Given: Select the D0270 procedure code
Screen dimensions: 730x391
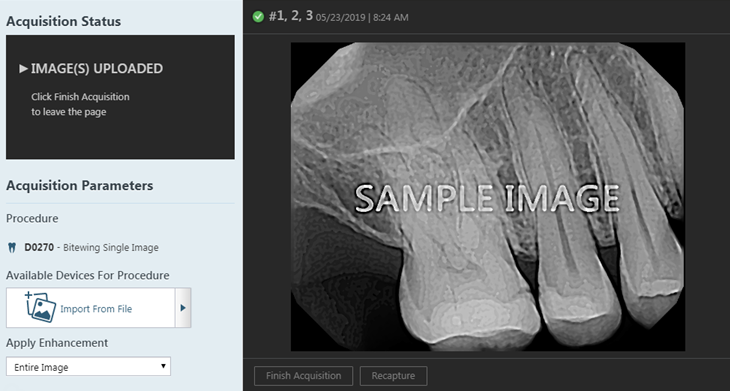Looking at the screenshot, I should (39, 248).
